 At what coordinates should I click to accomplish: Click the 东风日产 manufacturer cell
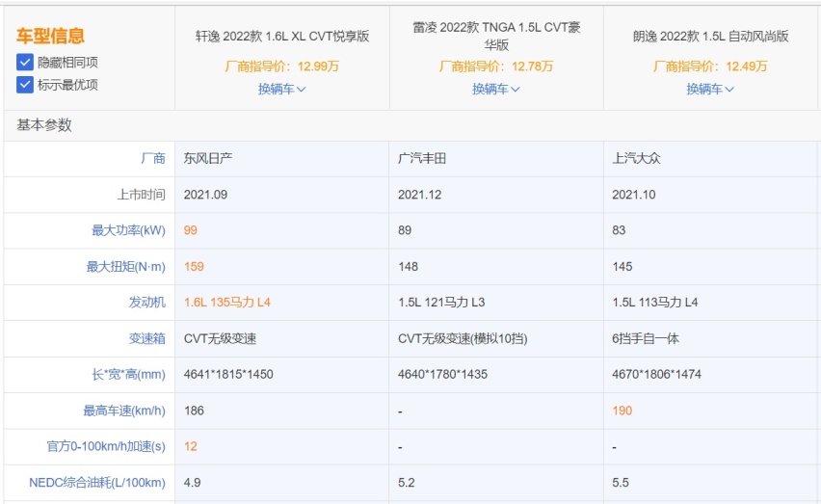pos(208,158)
